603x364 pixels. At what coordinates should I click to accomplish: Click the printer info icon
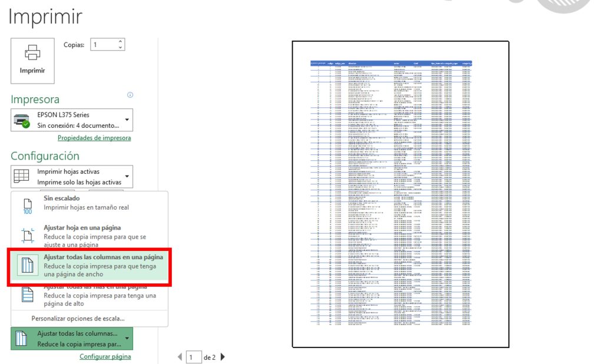tap(130, 95)
